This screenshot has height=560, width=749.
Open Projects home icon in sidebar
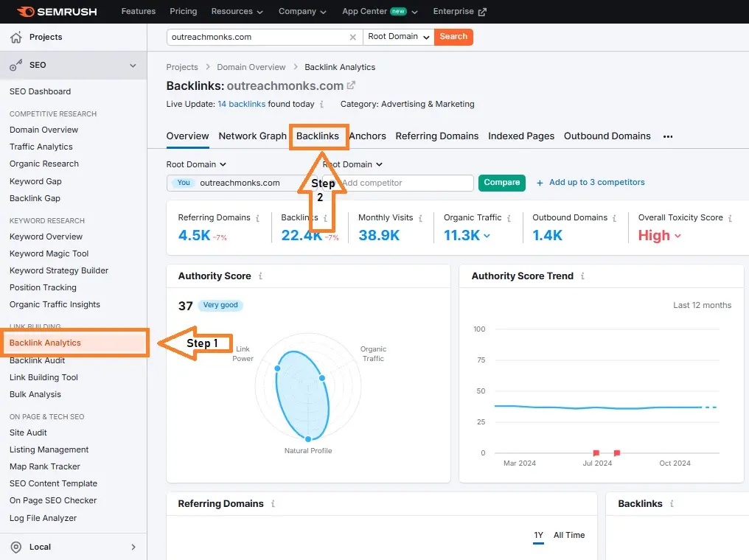16,38
